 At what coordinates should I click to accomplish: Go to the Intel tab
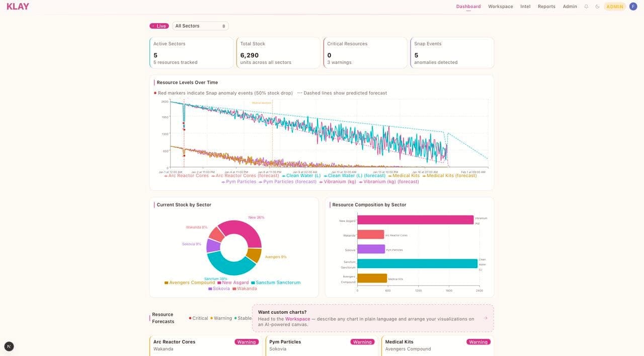pyautogui.click(x=525, y=7)
